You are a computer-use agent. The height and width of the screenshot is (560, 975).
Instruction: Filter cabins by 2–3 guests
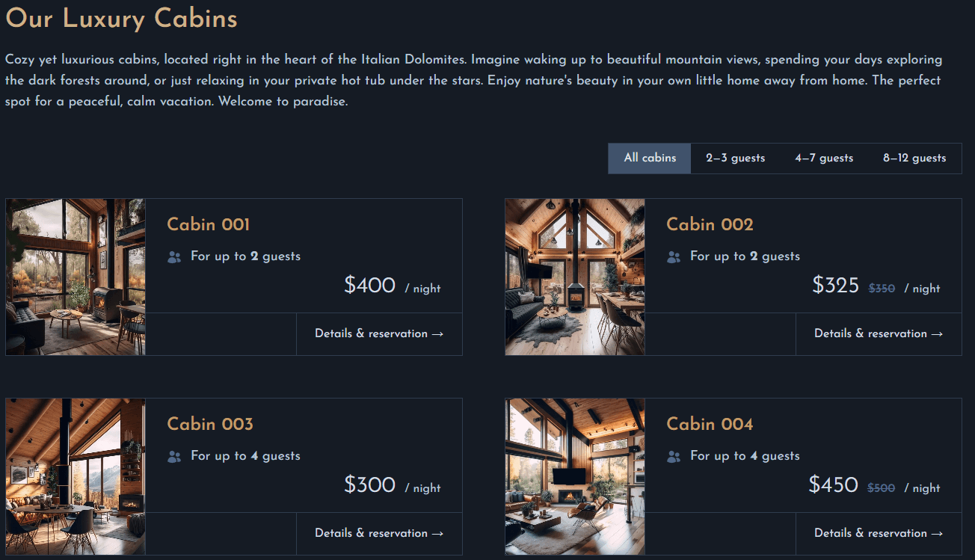click(x=735, y=159)
